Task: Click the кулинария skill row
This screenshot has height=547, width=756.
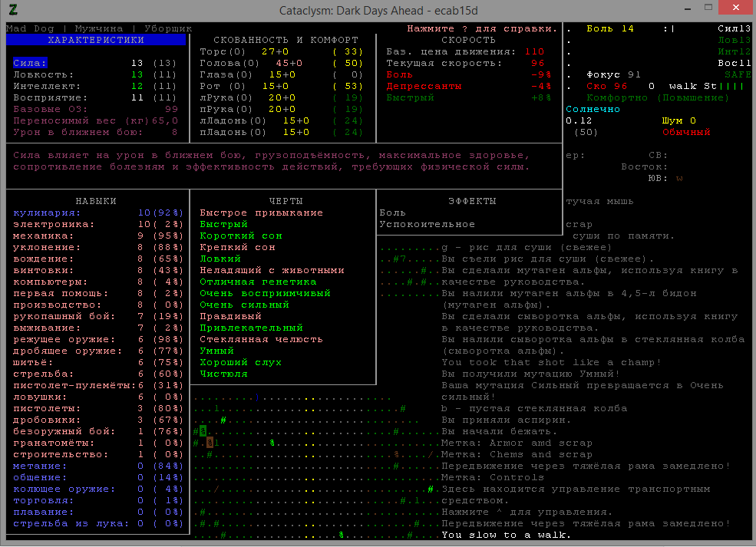Action: (x=98, y=213)
